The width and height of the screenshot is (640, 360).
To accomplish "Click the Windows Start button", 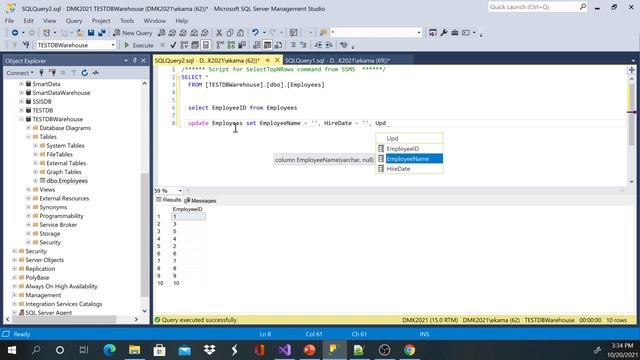I will click(x=11, y=350).
